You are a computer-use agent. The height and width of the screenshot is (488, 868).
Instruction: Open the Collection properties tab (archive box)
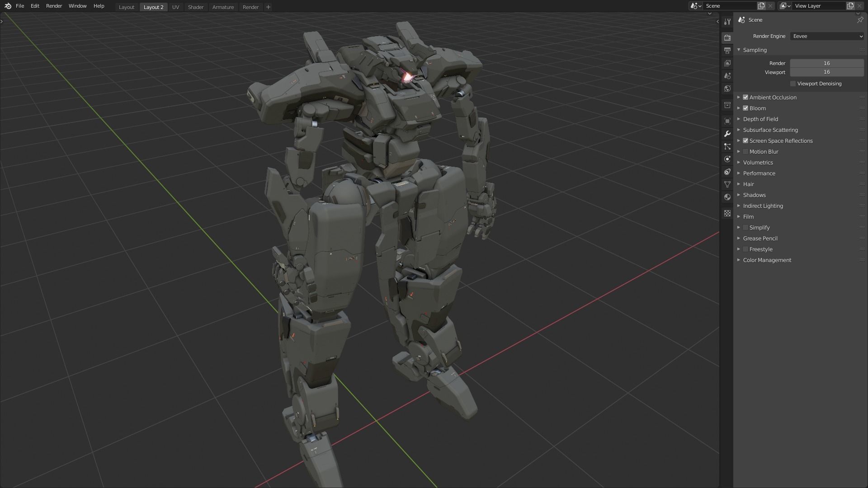coord(727,105)
